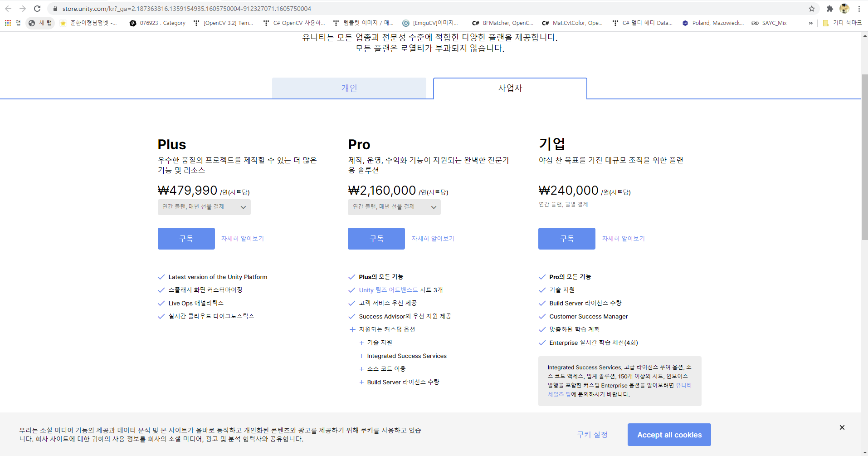Viewport: 868px width, 456px height.
Task: Open the Pro plan billing dropdown
Action: (x=394, y=207)
